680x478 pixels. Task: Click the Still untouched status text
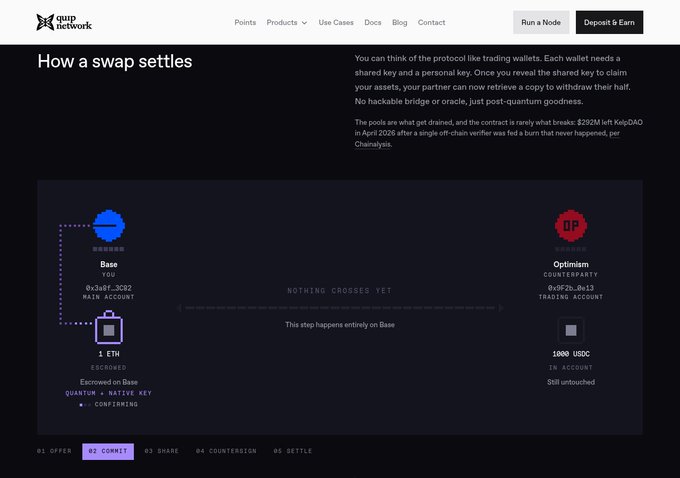571,382
